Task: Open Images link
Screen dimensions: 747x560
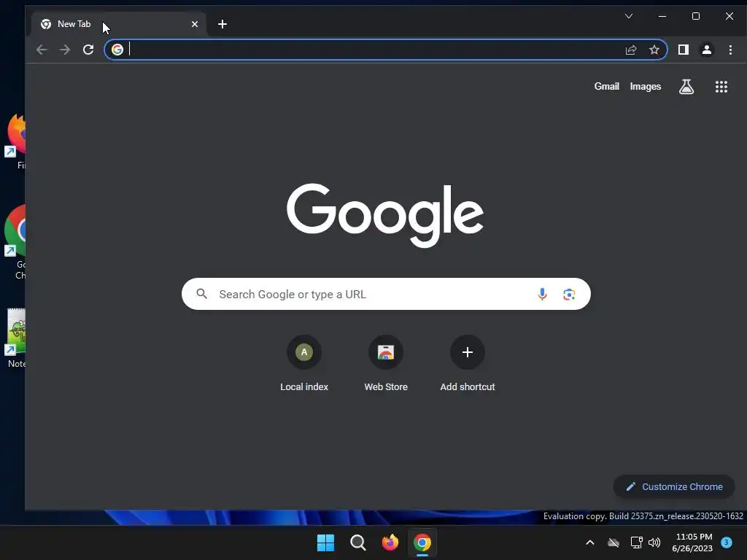Action: [646, 86]
